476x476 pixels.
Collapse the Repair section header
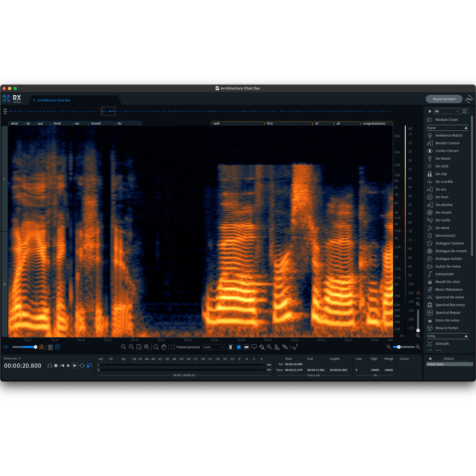pyautogui.click(x=466, y=128)
